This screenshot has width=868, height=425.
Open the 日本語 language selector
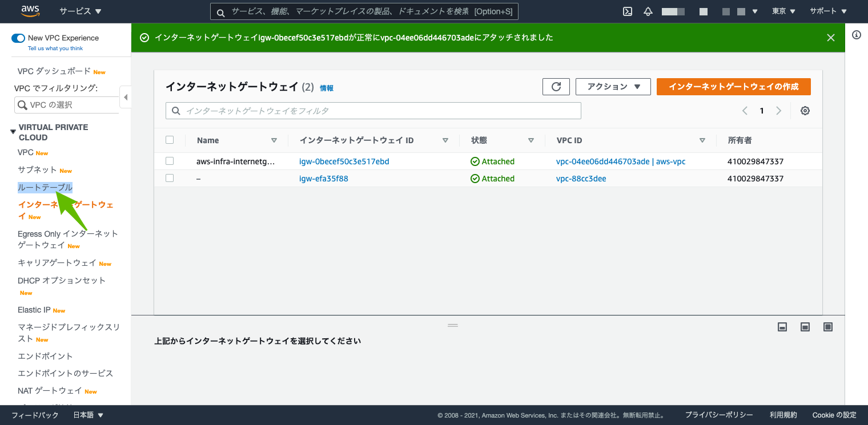[89, 415]
